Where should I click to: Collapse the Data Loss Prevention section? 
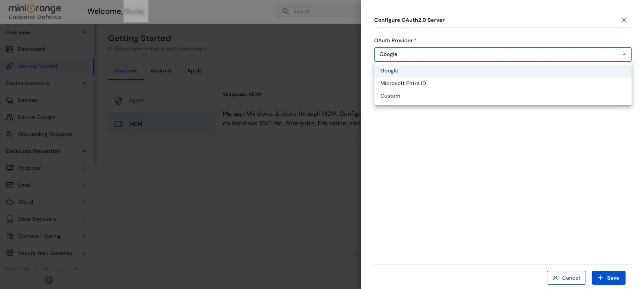pyautogui.click(x=85, y=151)
